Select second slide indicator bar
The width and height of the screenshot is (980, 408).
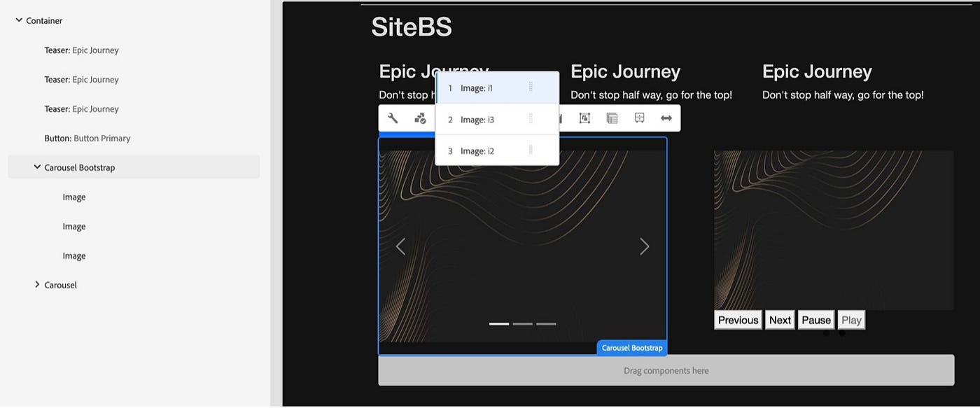coord(523,324)
